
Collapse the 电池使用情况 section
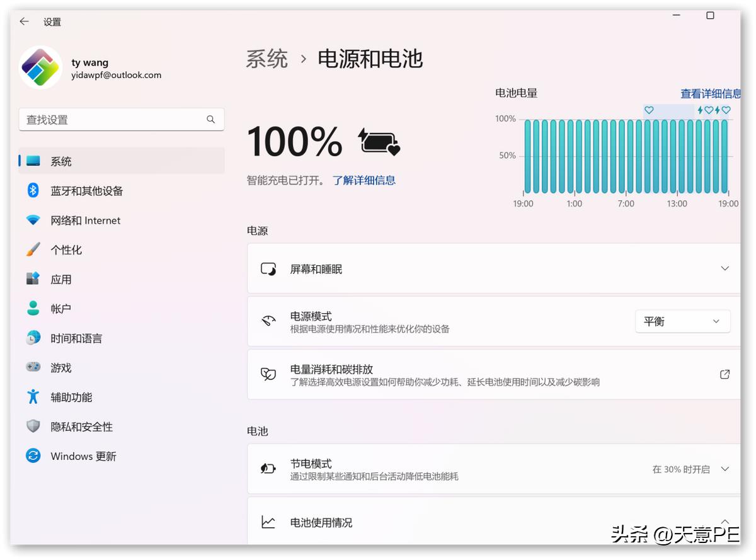[724, 522]
